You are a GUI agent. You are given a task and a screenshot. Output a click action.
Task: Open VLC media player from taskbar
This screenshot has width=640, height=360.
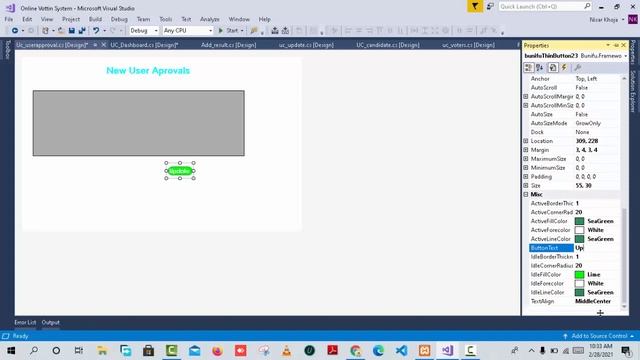[287, 350]
